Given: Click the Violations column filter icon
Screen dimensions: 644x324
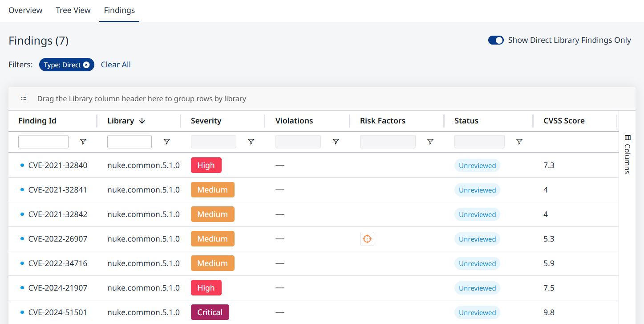Looking at the screenshot, I should point(336,142).
